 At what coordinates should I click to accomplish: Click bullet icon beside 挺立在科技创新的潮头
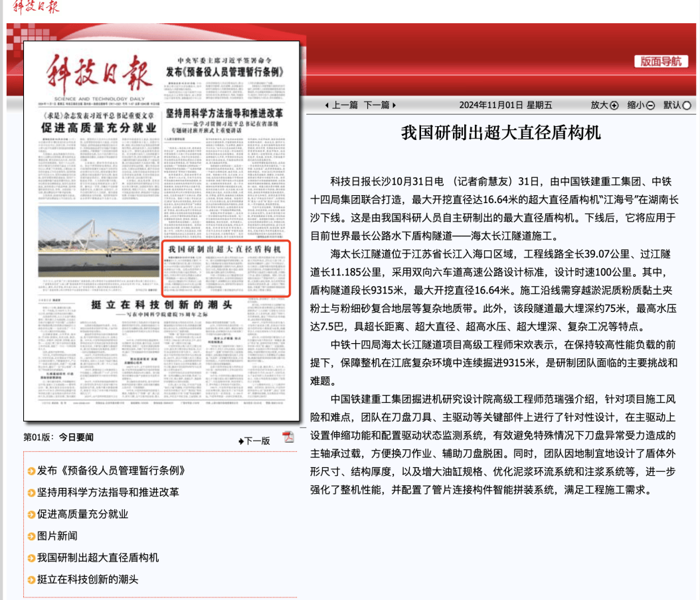tap(31, 580)
